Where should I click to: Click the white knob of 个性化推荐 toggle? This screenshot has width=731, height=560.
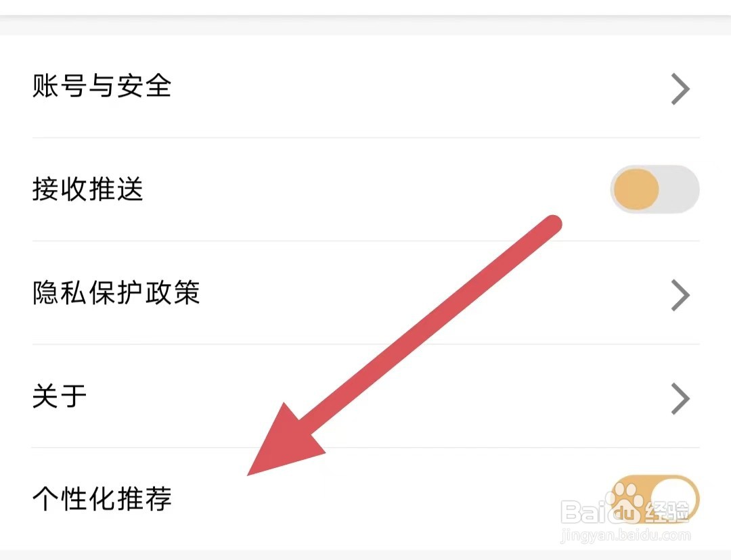pyautogui.click(x=674, y=498)
